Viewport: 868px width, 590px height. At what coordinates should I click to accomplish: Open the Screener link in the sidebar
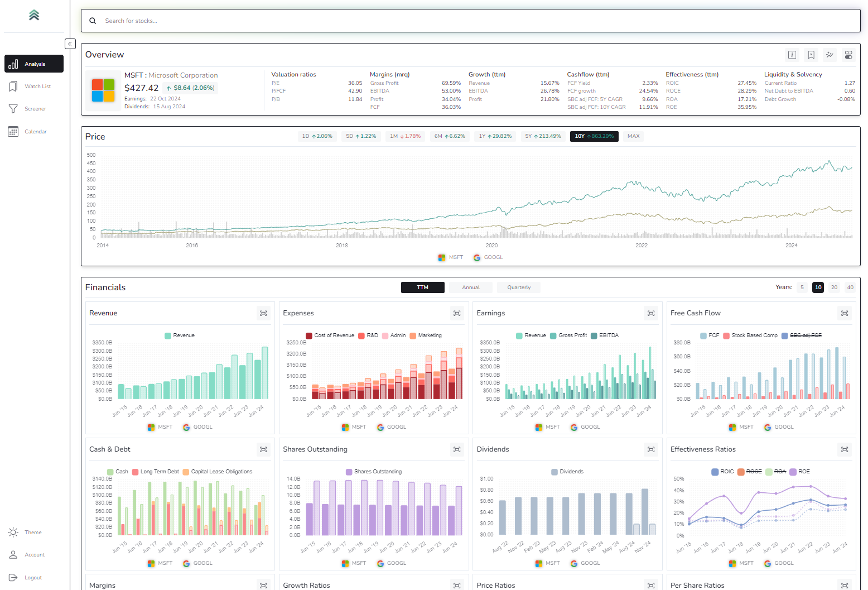pyautogui.click(x=35, y=109)
